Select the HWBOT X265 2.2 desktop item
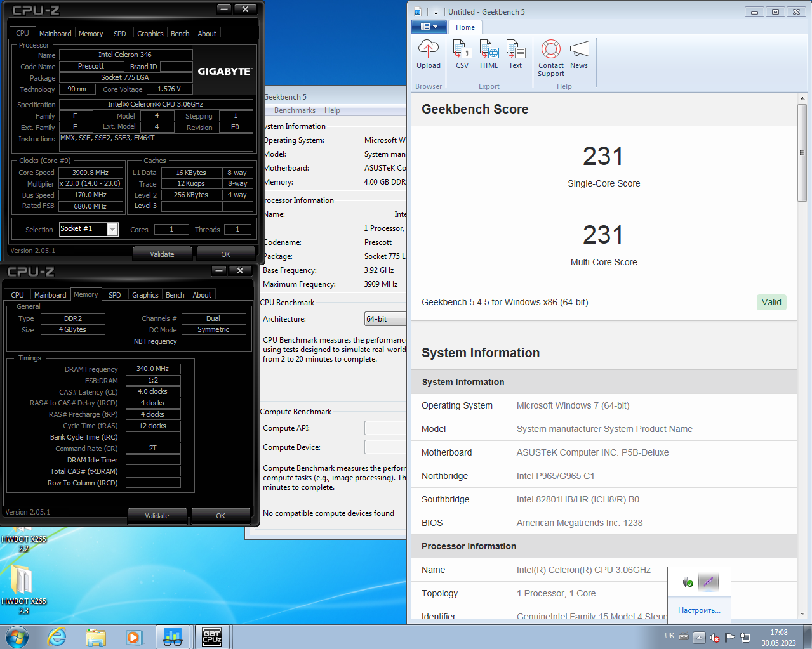This screenshot has height=649, width=812. click(23, 539)
